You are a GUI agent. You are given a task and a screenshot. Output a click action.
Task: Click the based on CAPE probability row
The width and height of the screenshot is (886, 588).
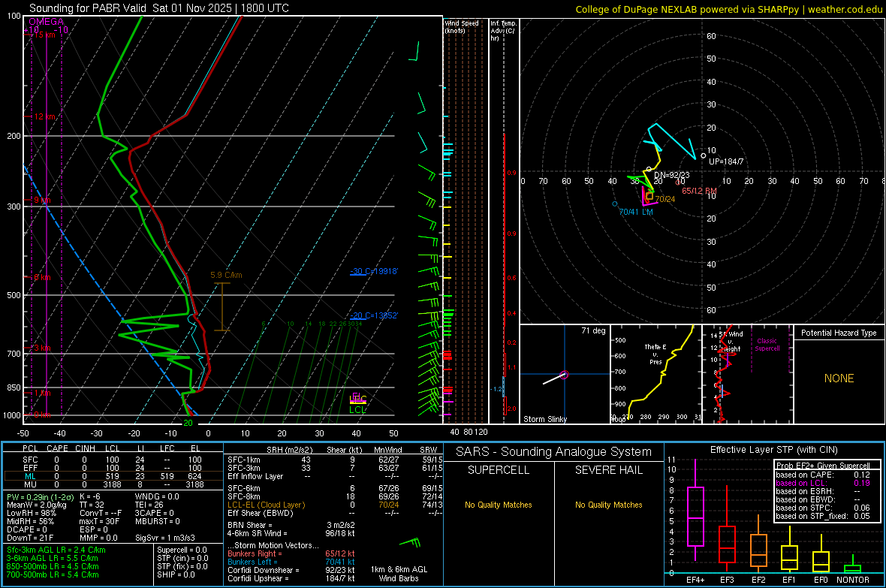[823, 475]
